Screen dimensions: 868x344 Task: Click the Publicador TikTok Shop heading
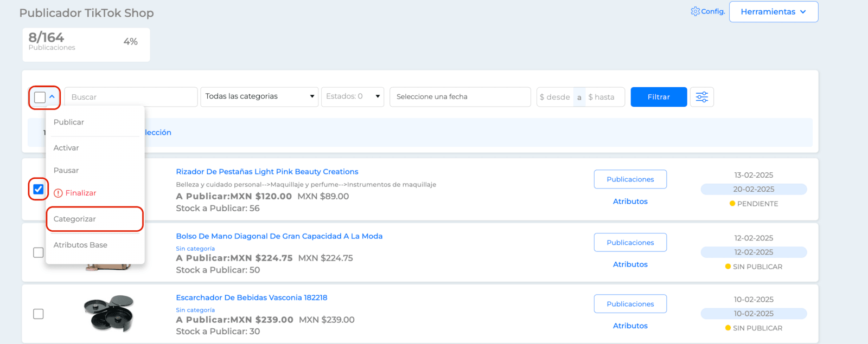(87, 13)
